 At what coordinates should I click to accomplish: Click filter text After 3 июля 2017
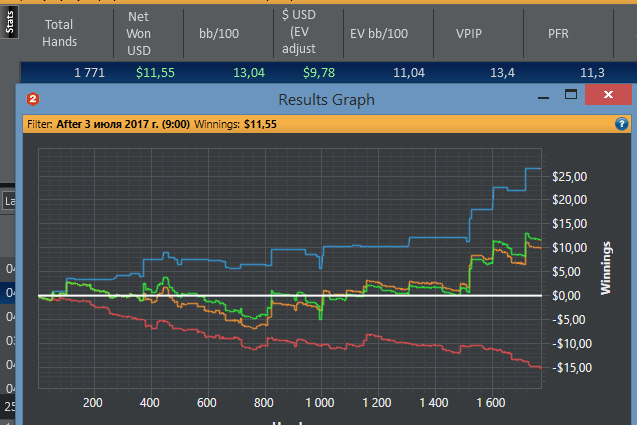click(x=123, y=124)
